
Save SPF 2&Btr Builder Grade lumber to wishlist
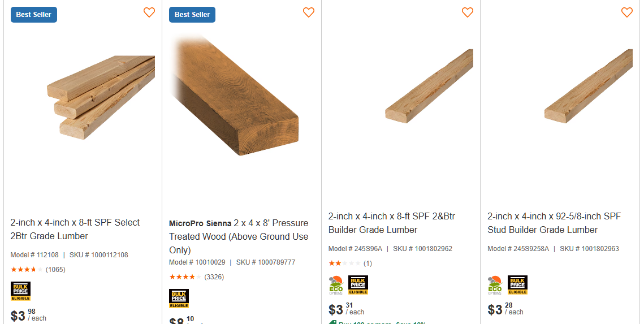pyautogui.click(x=468, y=12)
